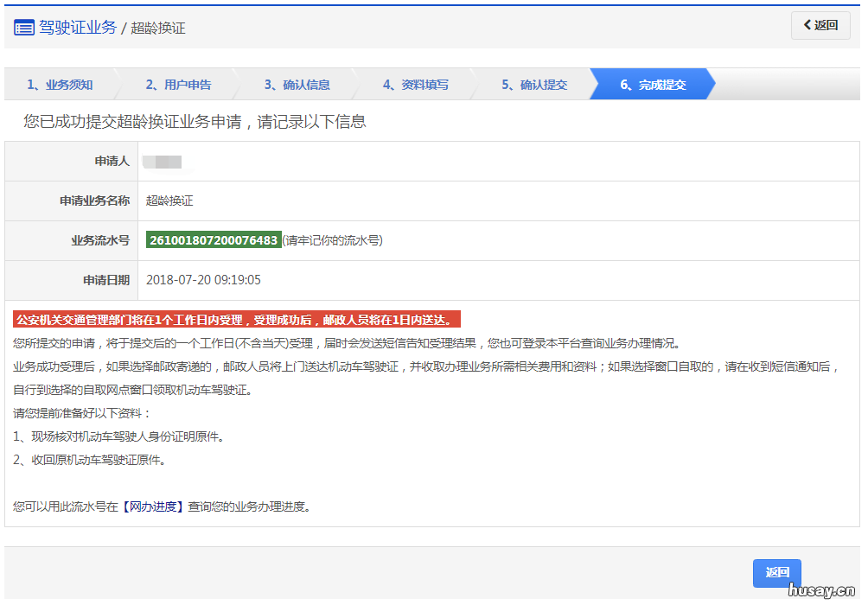
Task: Go to step 1、业务须知
Action: point(59,85)
